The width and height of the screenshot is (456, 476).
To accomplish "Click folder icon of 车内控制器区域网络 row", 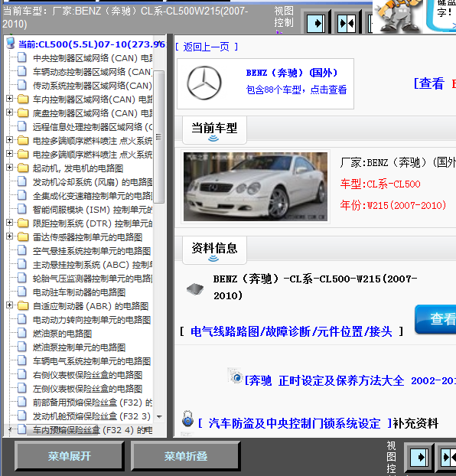I will point(22,99).
